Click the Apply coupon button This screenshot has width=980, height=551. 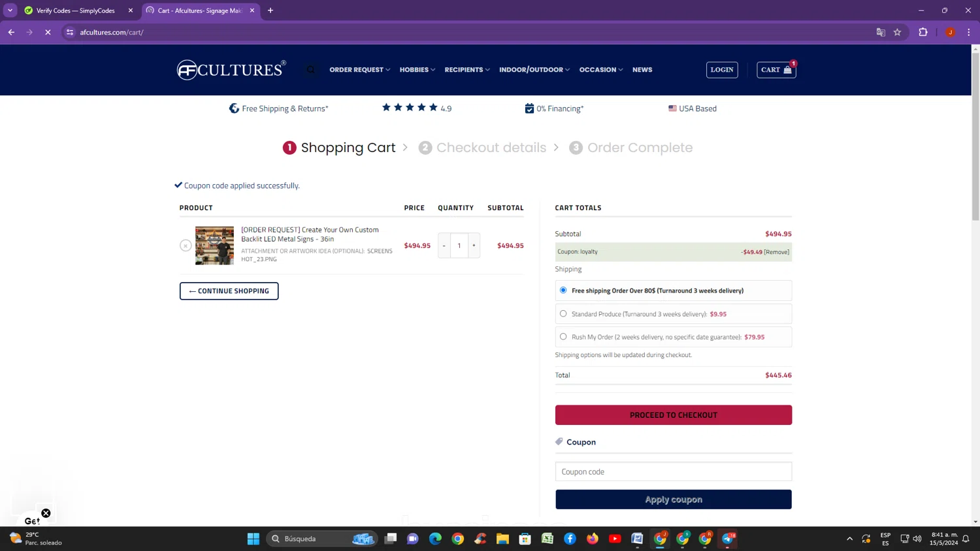pyautogui.click(x=674, y=499)
